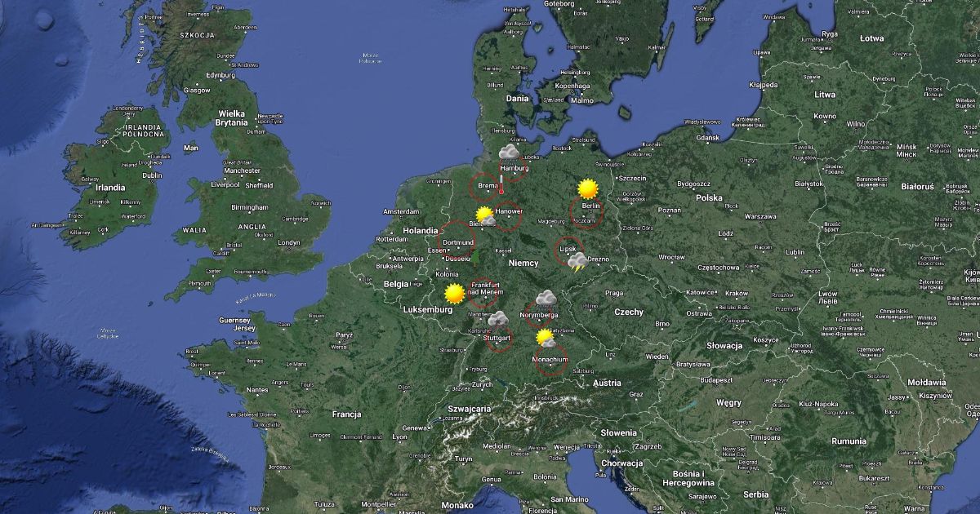This screenshot has width=980, height=514.
Task: Click the Chorwacja country label
Action: [x=621, y=463]
